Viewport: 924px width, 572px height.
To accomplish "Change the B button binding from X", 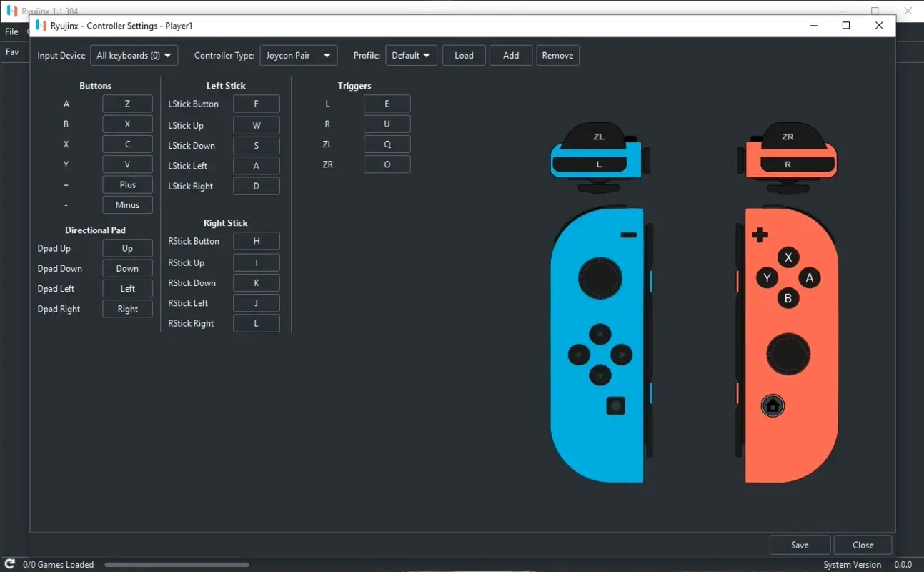I will [127, 123].
